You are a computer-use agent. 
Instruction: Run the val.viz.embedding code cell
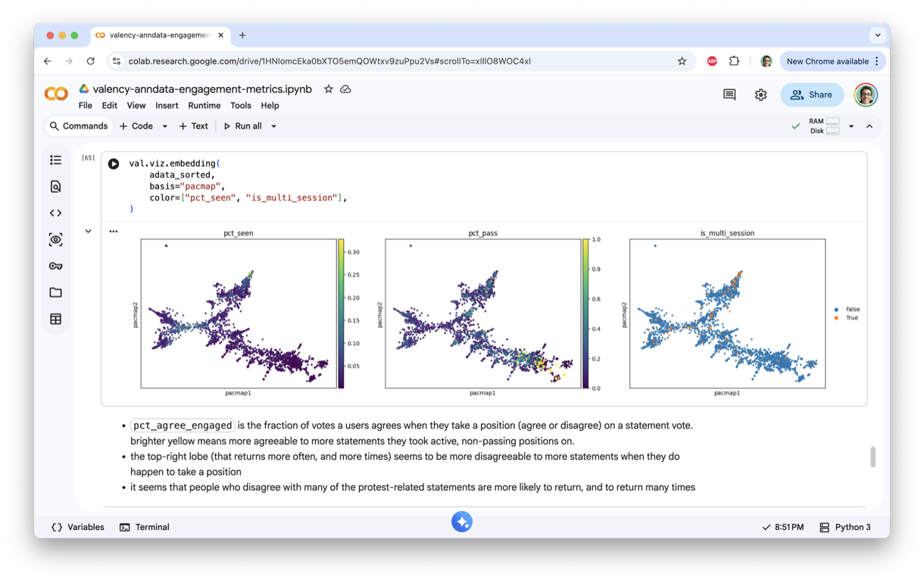(114, 164)
